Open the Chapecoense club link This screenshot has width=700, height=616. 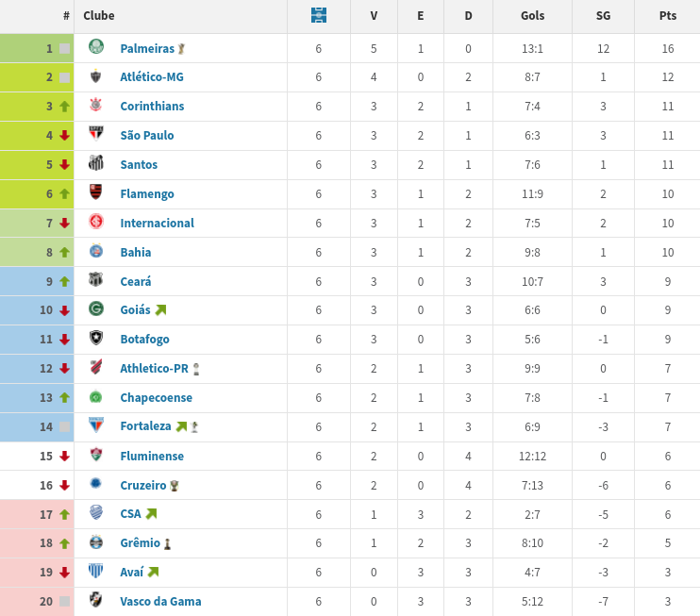(157, 398)
